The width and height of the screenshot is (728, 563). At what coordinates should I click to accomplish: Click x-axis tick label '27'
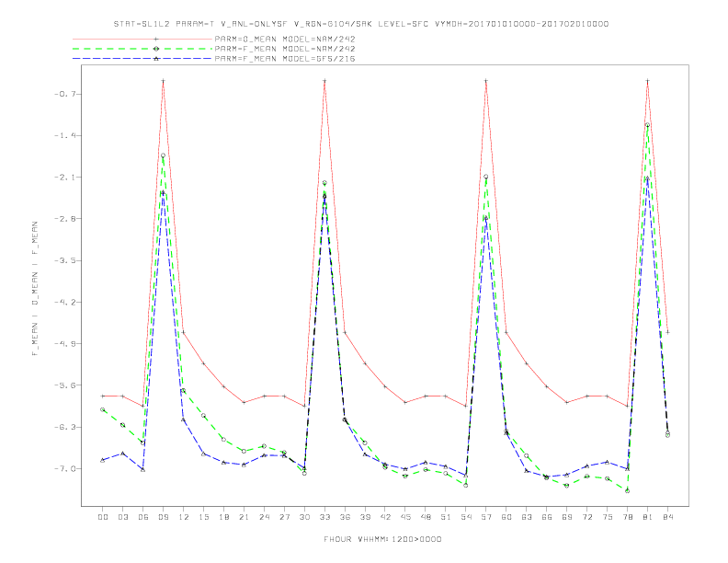point(284,517)
